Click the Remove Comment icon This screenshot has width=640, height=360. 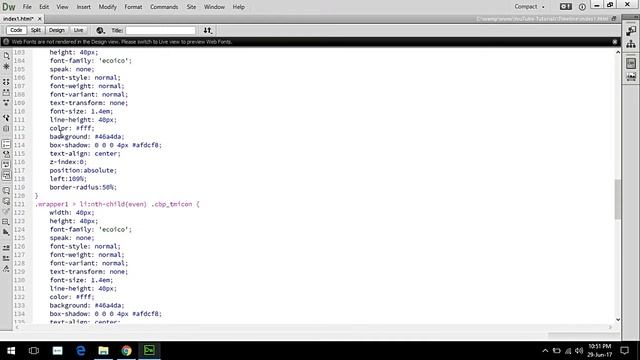[6, 201]
